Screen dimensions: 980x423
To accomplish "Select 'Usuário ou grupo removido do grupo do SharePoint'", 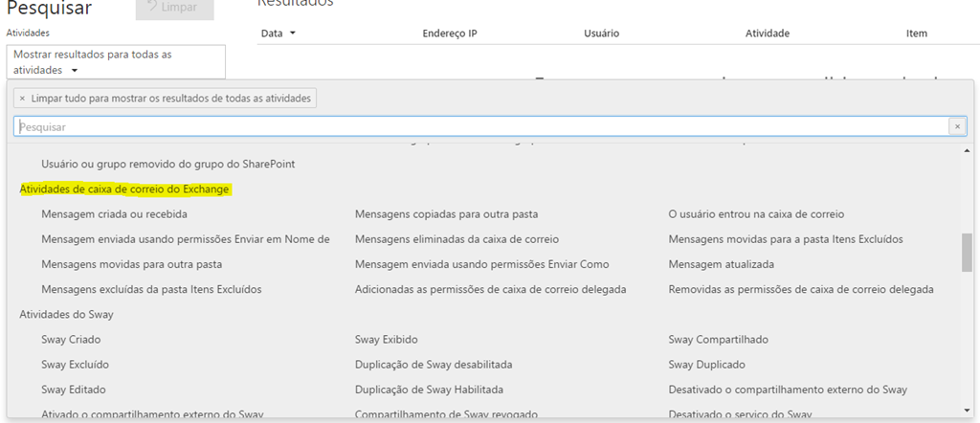I will [168, 165].
